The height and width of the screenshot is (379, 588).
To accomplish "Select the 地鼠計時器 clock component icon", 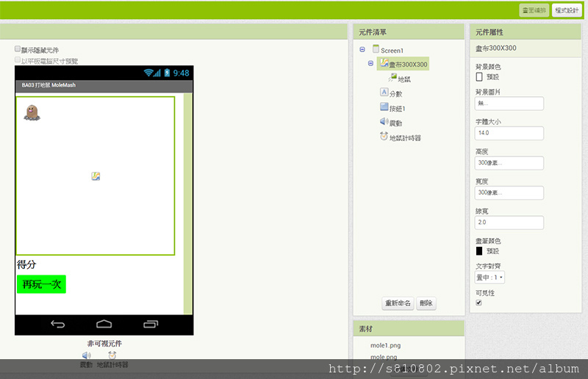I will 384,136.
